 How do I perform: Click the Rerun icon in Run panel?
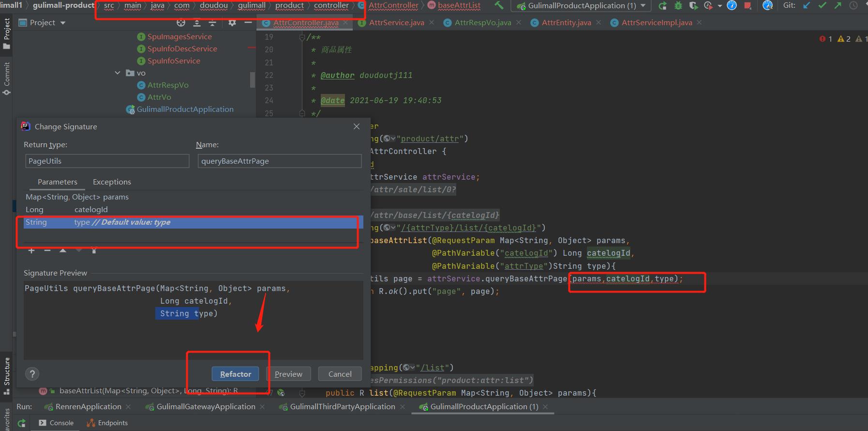(22, 423)
